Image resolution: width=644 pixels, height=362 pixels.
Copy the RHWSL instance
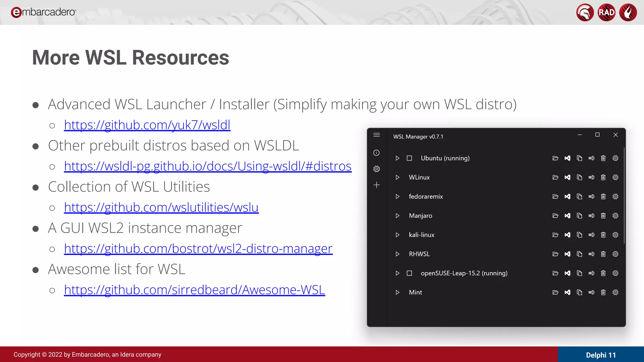579,254
